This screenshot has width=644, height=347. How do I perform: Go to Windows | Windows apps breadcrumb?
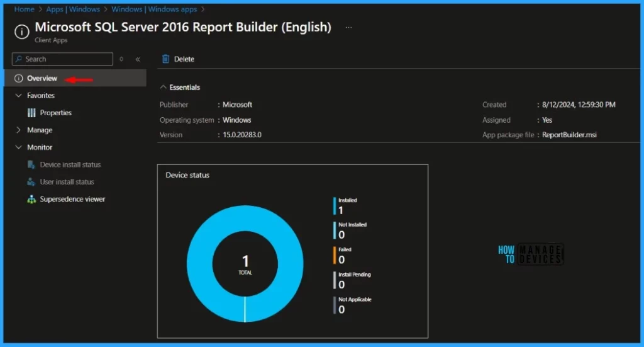154,9
